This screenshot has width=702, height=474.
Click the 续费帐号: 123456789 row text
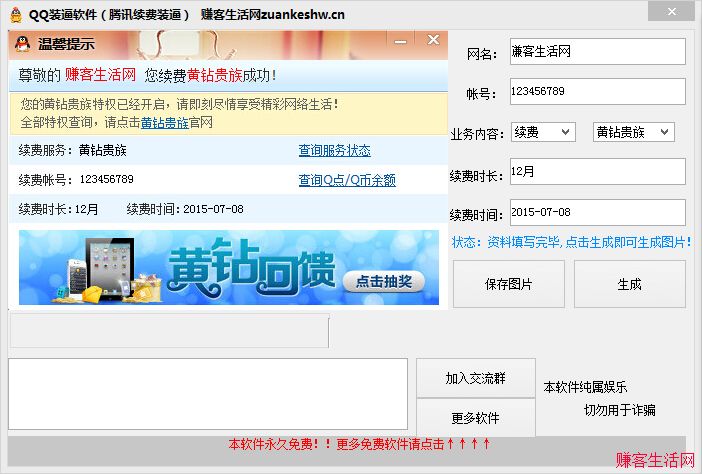click(x=76, y=180)
